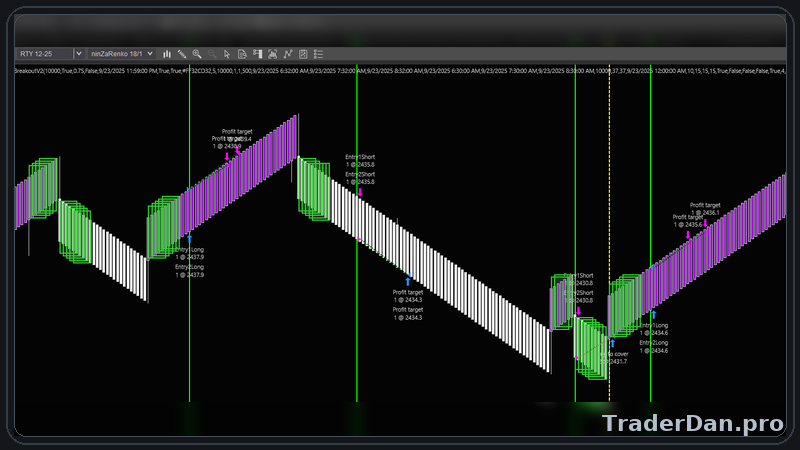This screenshot has height=450, width=800.
Task: Select the cursor pointer tool
Action: coord(227,54)
